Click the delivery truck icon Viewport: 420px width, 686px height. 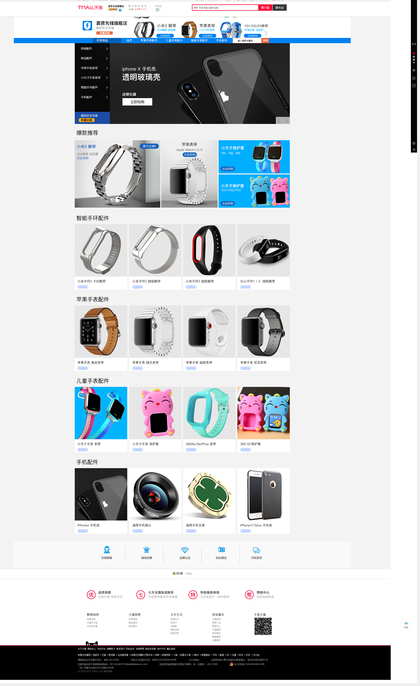click(256, 550)
